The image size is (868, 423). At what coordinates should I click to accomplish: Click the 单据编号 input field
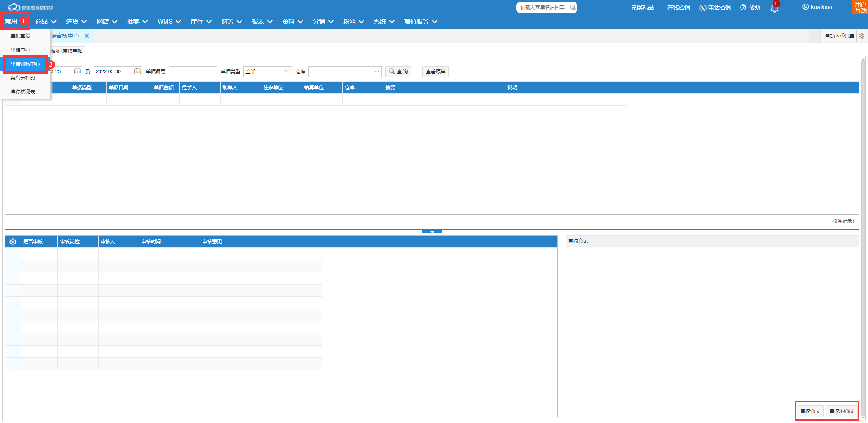click(x=193, y=71)
